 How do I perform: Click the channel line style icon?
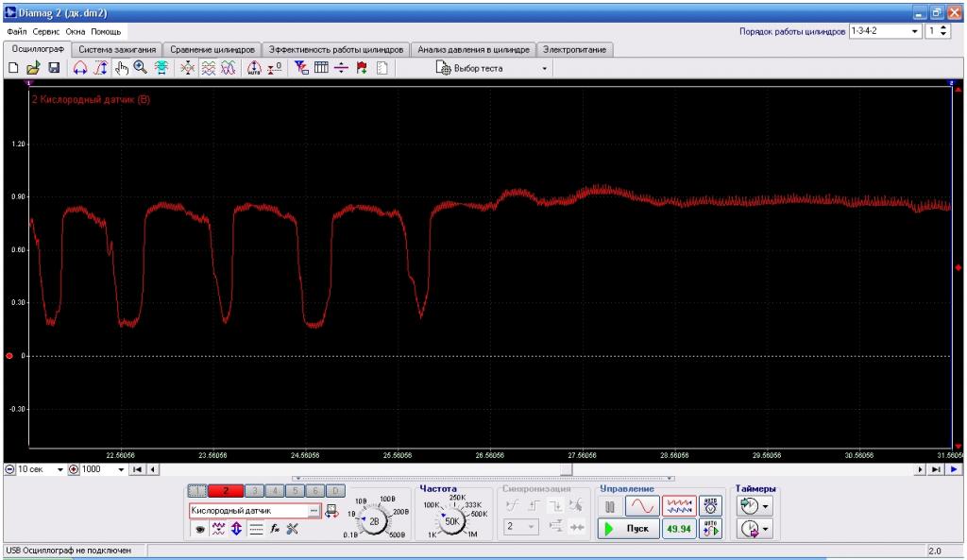click(256, 529)
